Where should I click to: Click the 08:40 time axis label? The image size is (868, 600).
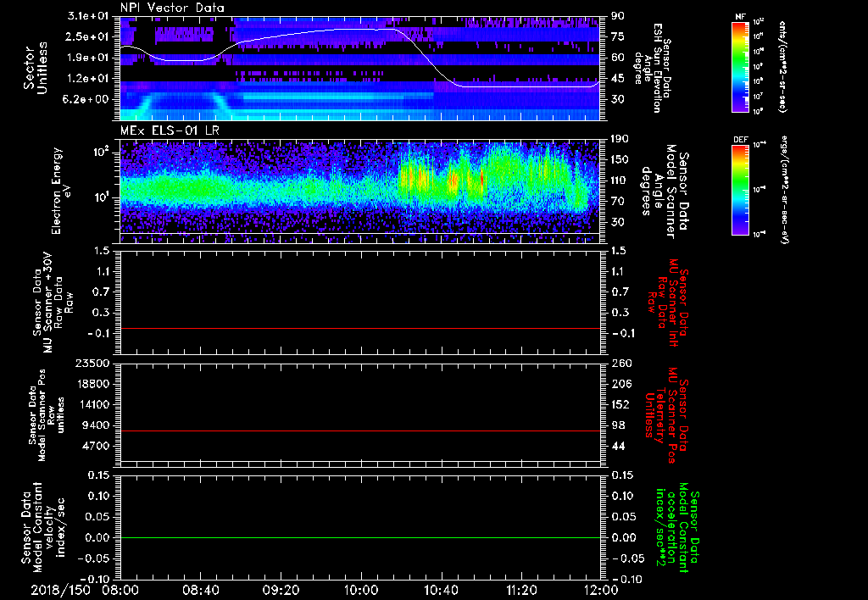click(x=202, y=589)
